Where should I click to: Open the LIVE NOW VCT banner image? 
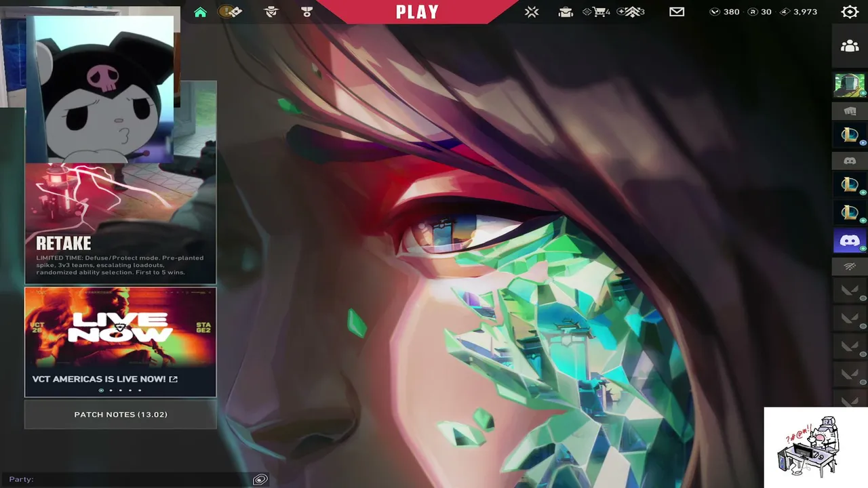(121, 328)
